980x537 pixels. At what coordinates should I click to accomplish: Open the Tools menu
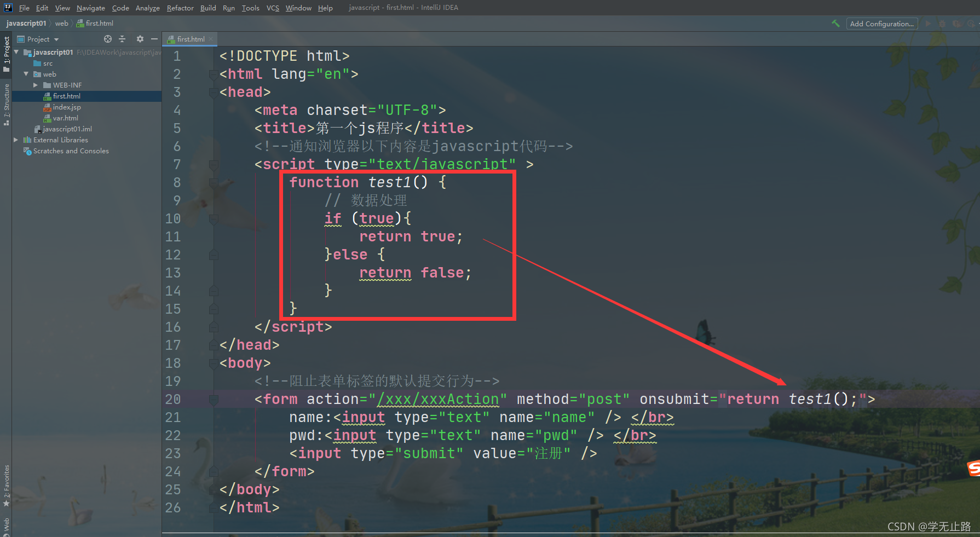click(251, 8)
